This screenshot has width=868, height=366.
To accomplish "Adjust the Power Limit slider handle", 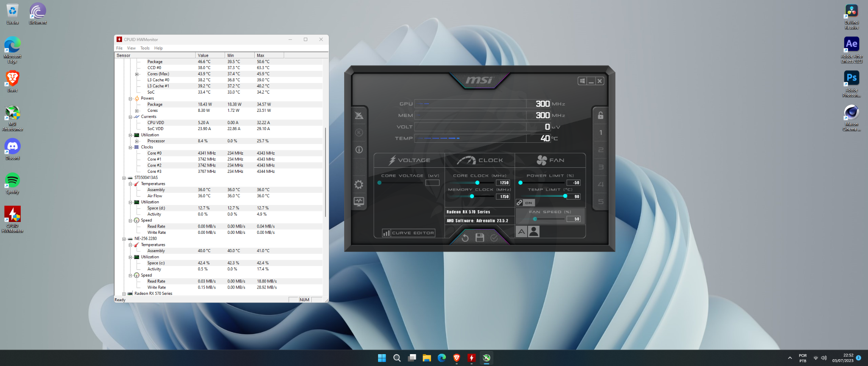I will [x=520, y=183].
